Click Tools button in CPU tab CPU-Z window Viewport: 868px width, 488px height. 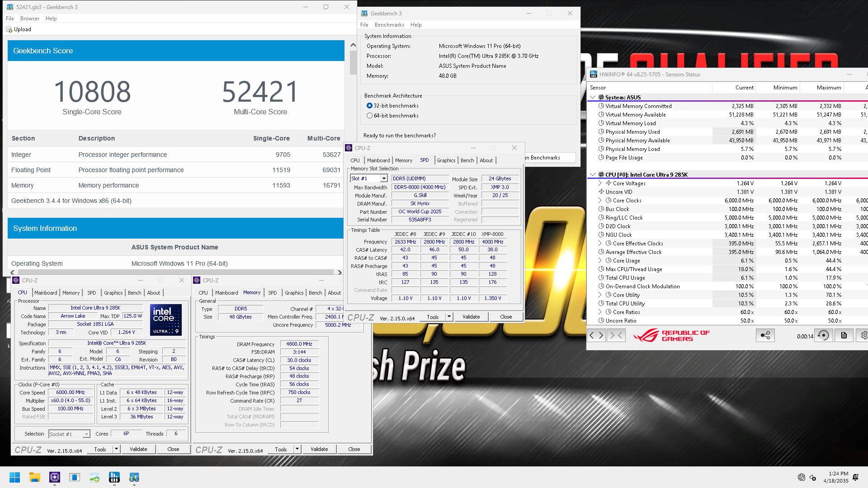[x=100, y=449]
